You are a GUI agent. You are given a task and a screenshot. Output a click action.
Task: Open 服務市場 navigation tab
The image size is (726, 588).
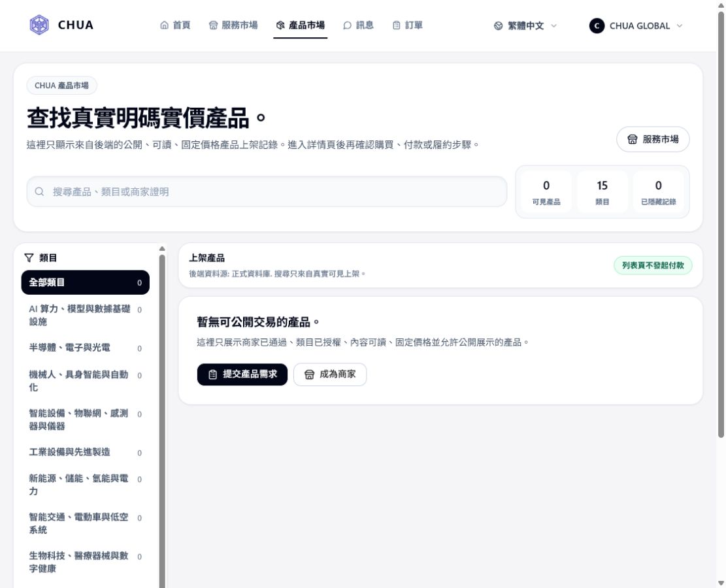[233, 25]
